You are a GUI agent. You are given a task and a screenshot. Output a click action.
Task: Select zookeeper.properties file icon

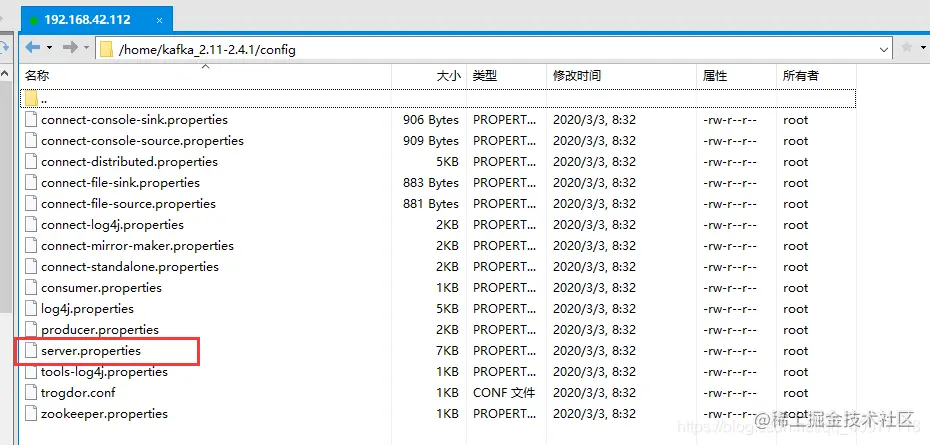(31, 414)
